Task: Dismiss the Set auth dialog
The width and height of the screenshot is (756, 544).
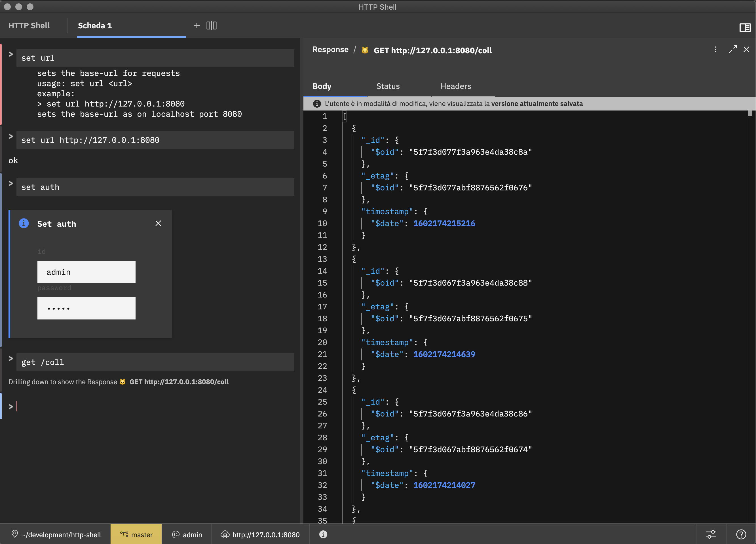Action: click(x=158, y=224)
